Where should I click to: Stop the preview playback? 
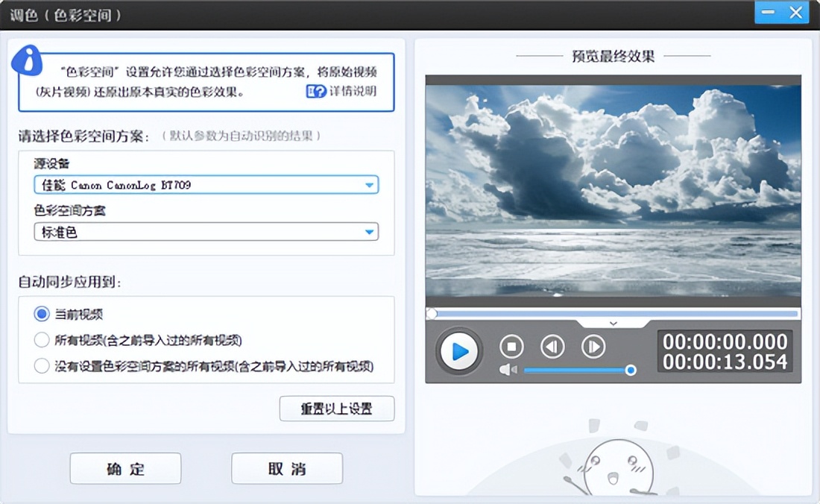point(511,346)
